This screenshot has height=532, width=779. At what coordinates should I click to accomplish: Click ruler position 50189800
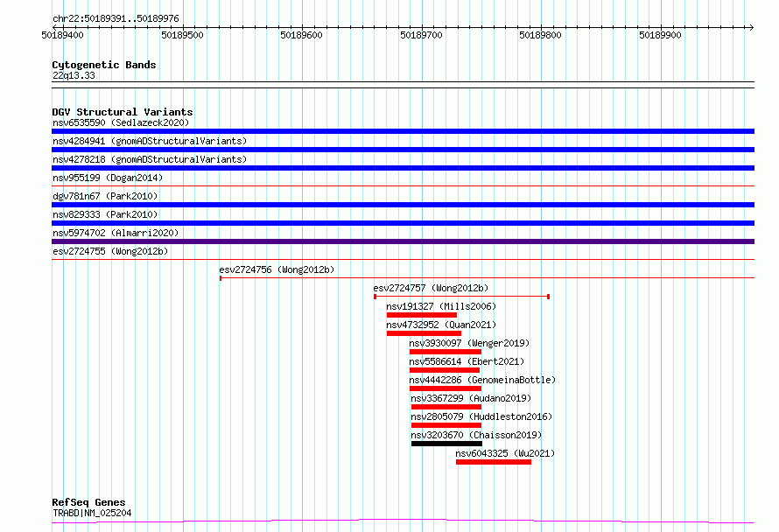tap(541, 35)
